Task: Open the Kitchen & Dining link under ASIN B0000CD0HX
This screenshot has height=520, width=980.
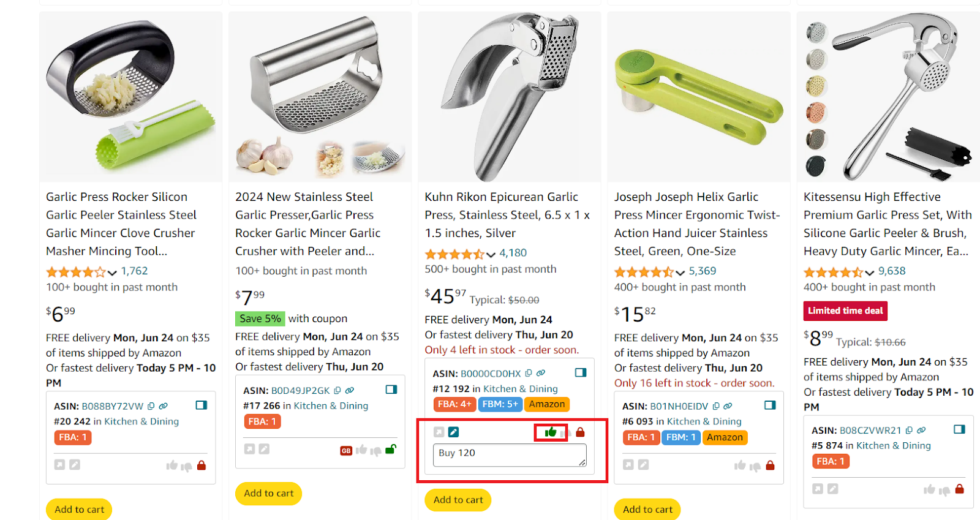Action: pos(521,388)
